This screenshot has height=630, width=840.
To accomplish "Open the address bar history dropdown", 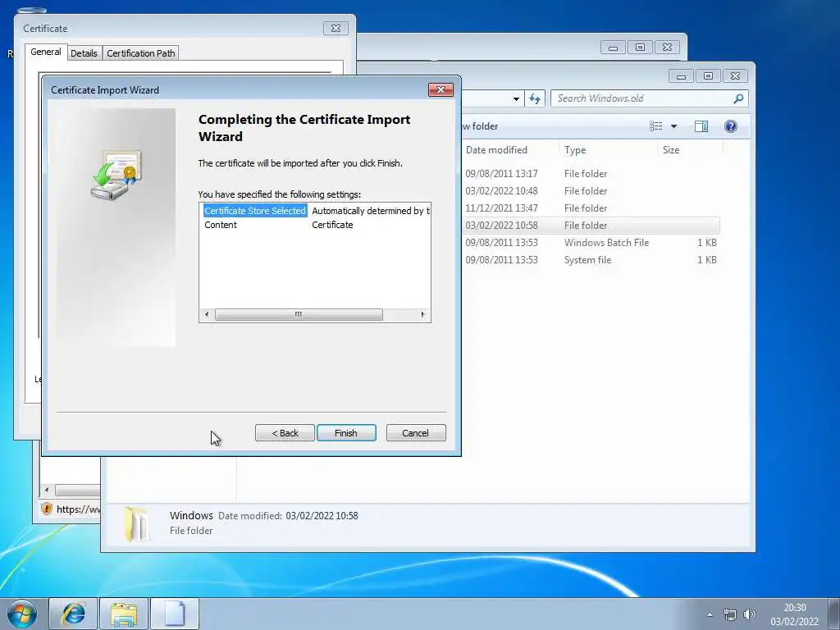I will click(516, 98).
